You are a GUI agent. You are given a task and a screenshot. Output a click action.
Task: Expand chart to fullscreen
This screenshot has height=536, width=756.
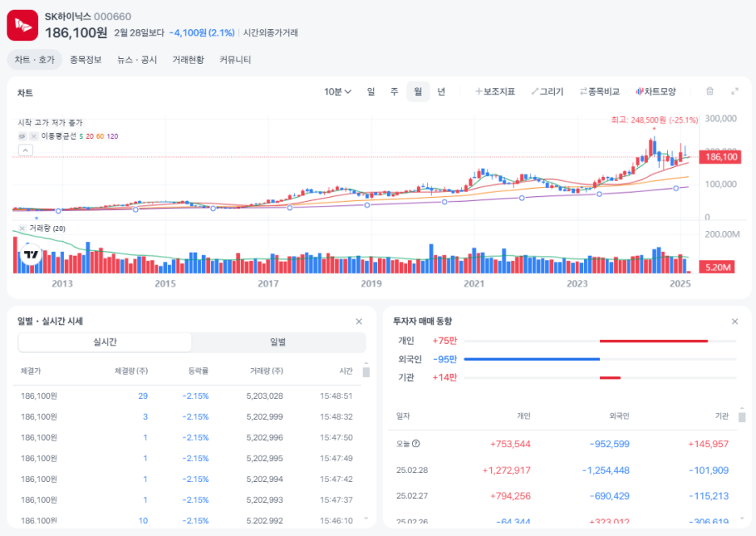tap(735, 91)
